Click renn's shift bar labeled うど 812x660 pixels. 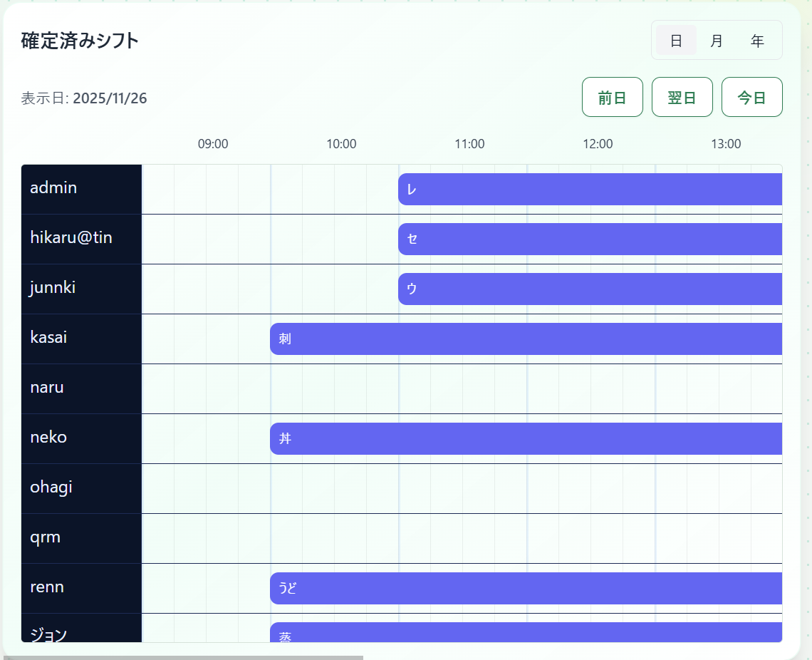click(526, 589)
